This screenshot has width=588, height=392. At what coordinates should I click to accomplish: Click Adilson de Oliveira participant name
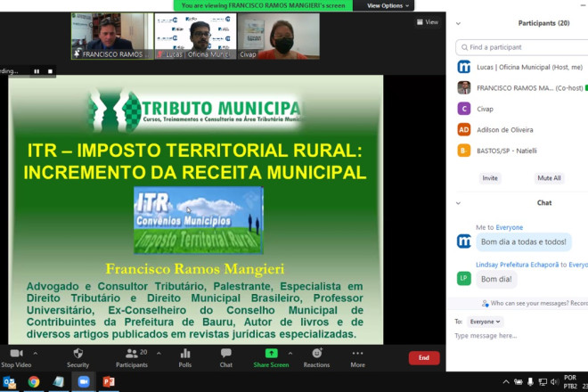coord(505,130)
